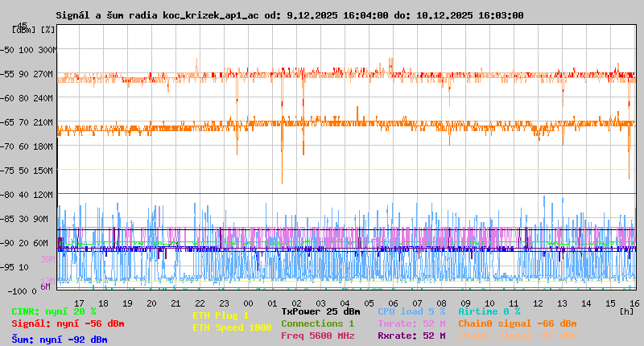Select the TxPower 25 dBm legend text

click(320, 311)
